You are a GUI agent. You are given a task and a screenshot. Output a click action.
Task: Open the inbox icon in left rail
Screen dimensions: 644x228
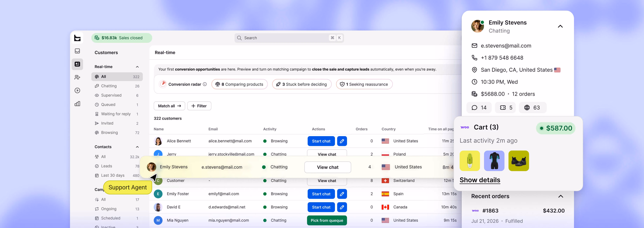pyautogui.click(x=77, y=51)
